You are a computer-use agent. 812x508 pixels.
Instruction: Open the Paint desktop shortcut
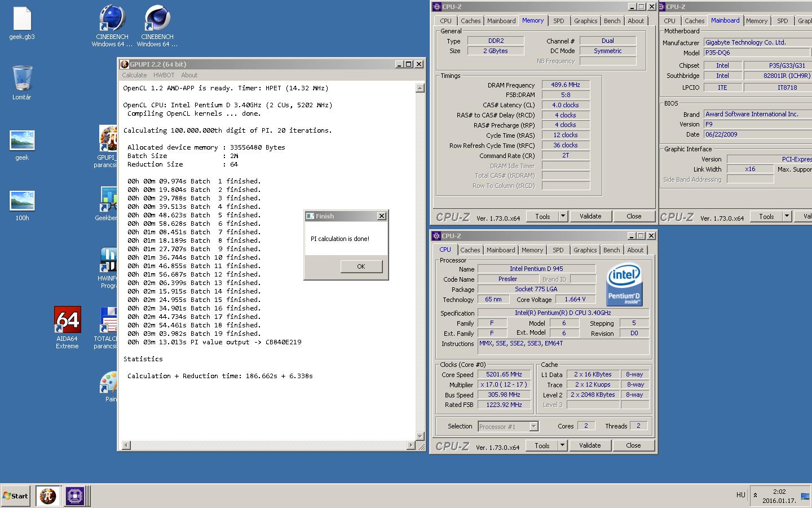coord(109,387)
